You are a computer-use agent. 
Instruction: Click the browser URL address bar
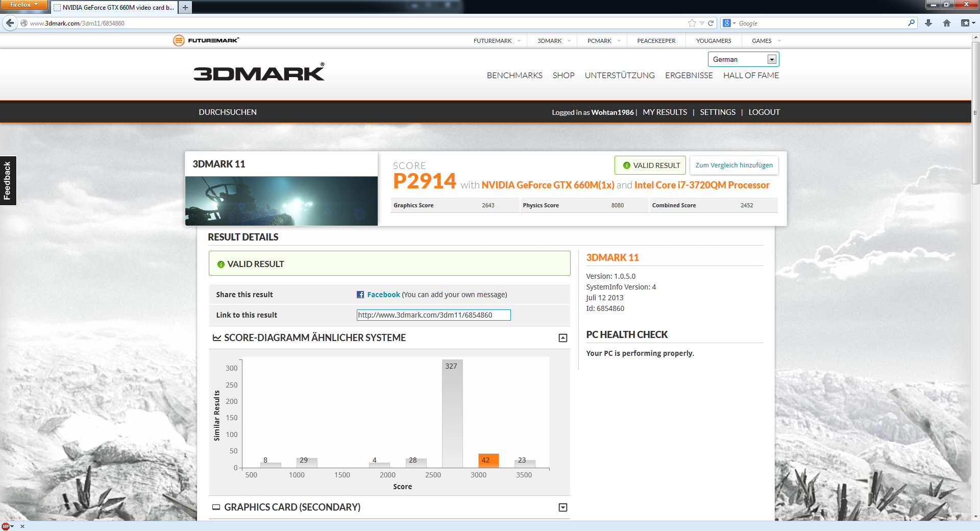(357, 23)
